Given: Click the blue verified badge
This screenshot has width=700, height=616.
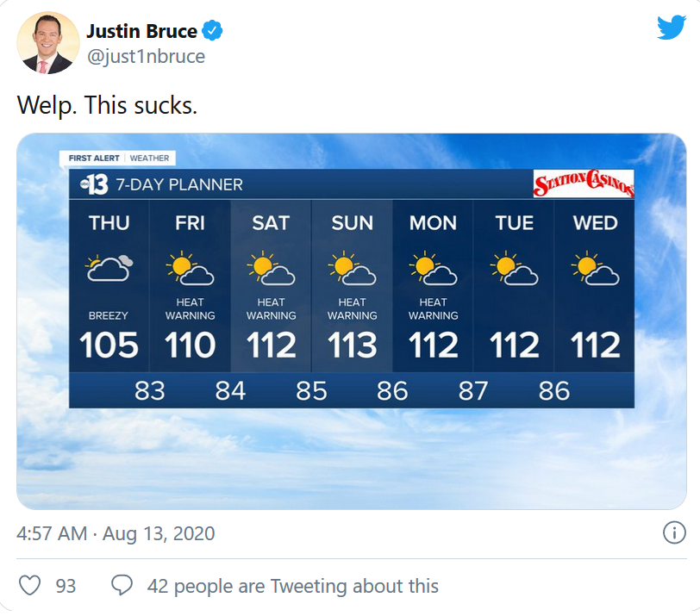Looking at the screenshot, I should (x=213, y=32).
